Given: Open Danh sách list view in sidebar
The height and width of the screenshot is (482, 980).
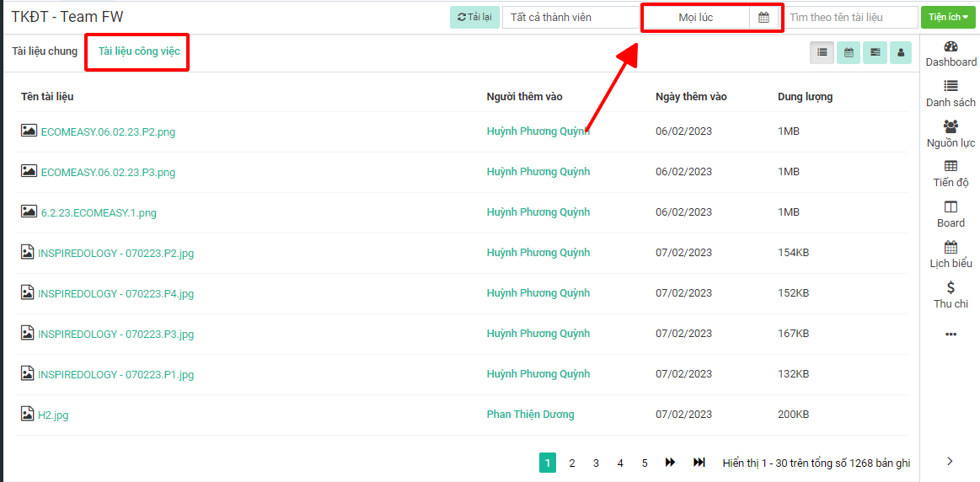Looking at the screenshot, I should pyautogui.click(x=951, y=94).
